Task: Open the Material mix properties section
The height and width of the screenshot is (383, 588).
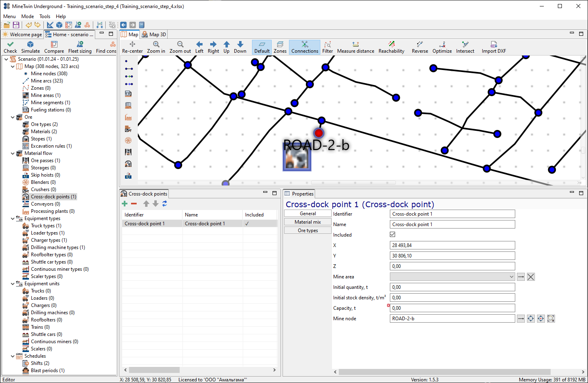Action: tap(307, 222)
